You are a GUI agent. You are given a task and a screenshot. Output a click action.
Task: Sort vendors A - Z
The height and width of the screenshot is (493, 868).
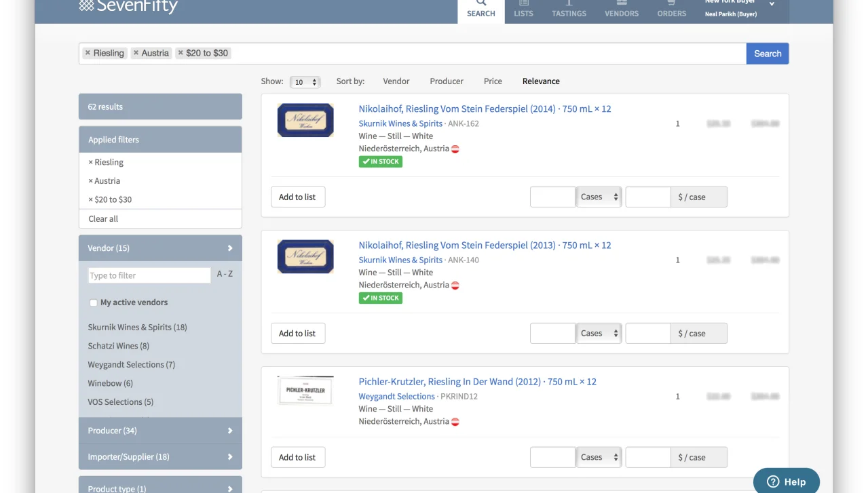(225, 274)
